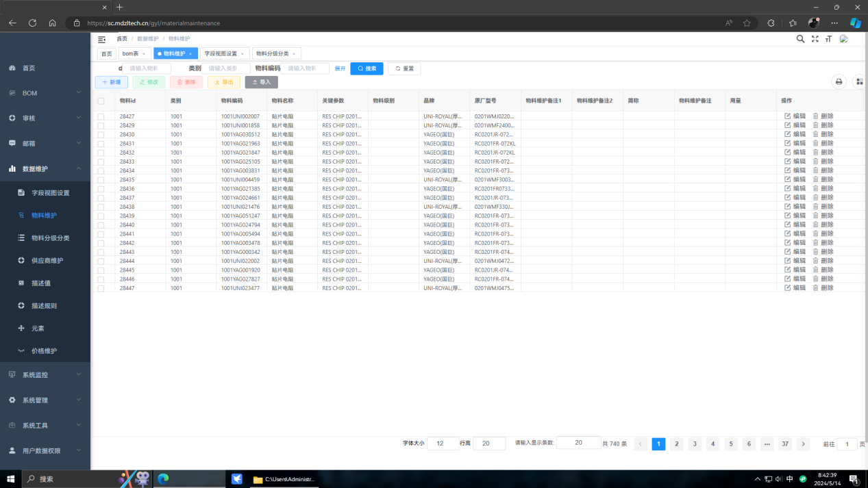Click the 重置 button
This screenshot has width=868, height=488.
point(404,68)
